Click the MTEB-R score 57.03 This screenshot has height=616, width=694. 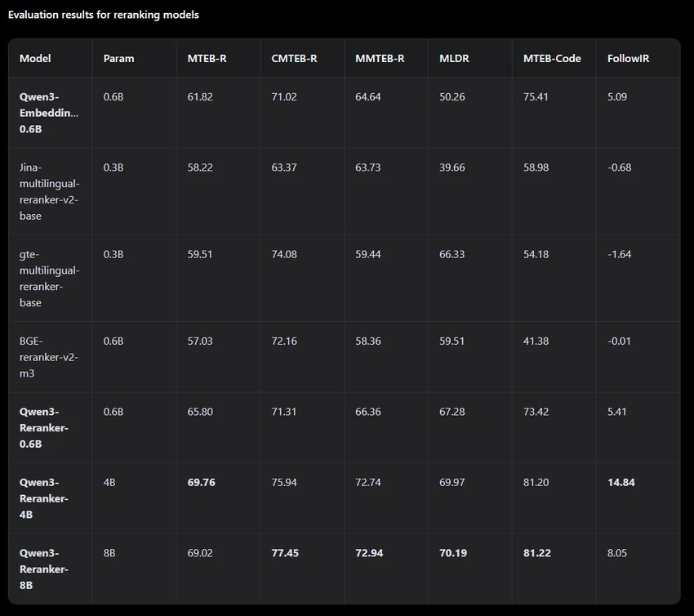[x=200, y=341]
